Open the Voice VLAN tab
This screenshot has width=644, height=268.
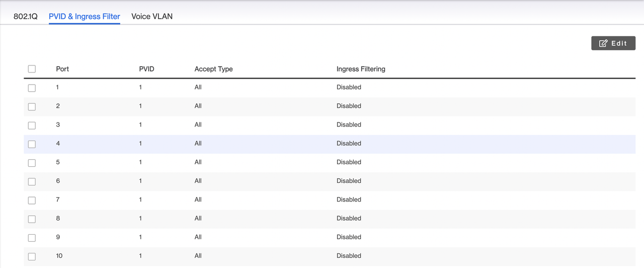(x=152, y=16)
